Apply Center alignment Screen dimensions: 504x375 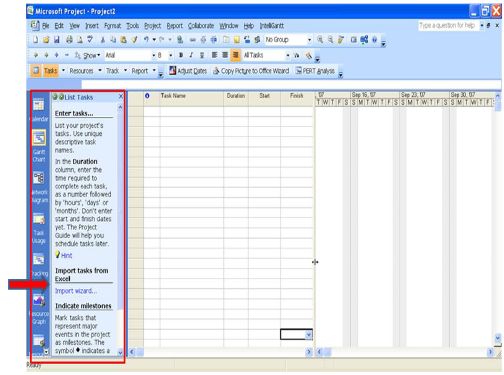[x=225, y=55]
